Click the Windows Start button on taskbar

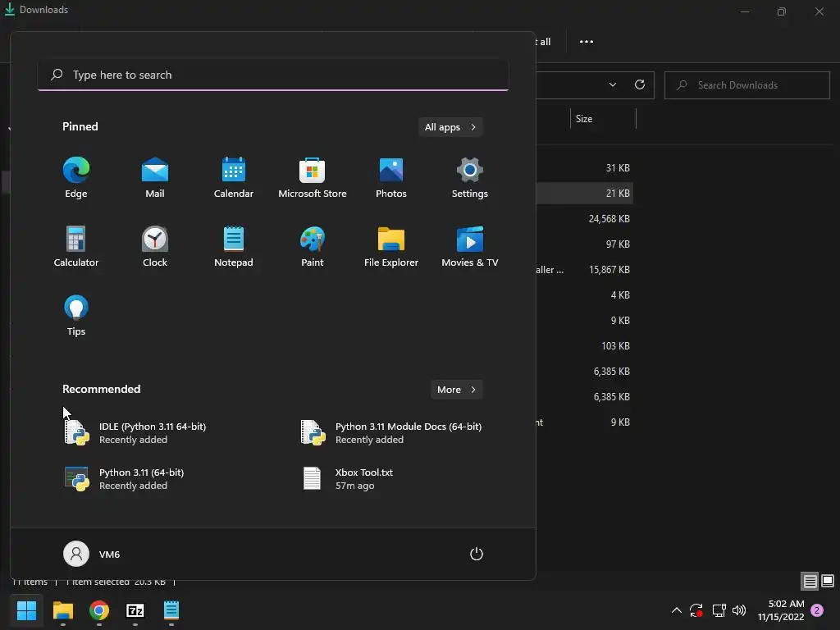click(27, 610)
